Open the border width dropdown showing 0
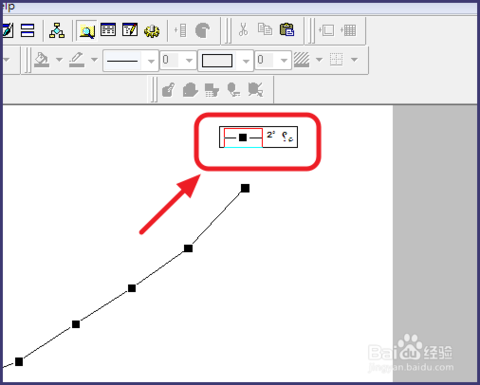Viewport: 480px width, 385px height. 273,60
